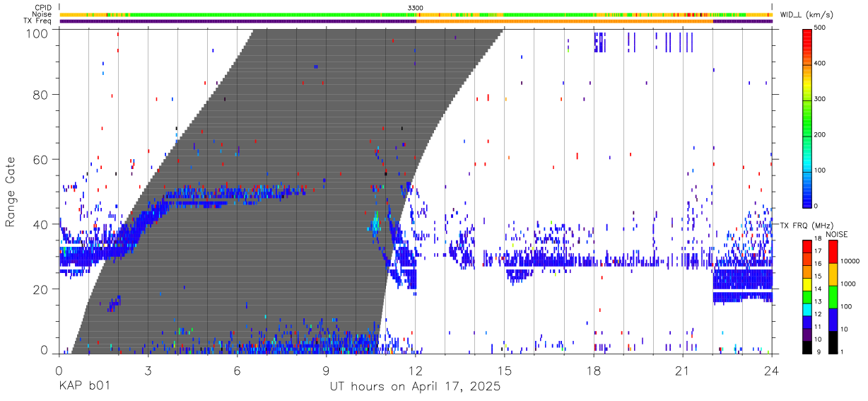Click the 300 label on width colorbar
The width and height of the screenshot is (868, 401).
[x=821, y=100]
